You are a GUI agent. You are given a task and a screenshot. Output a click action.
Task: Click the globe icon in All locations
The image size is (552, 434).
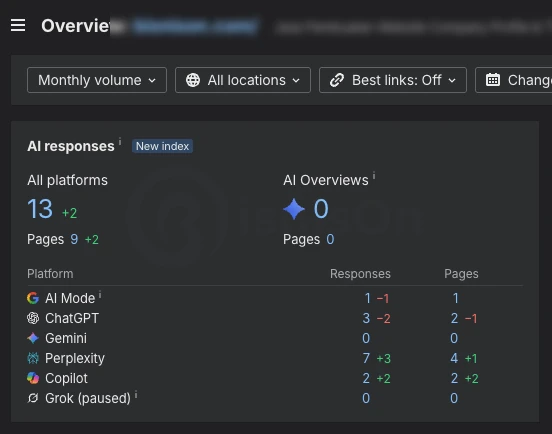pos(193,80)
